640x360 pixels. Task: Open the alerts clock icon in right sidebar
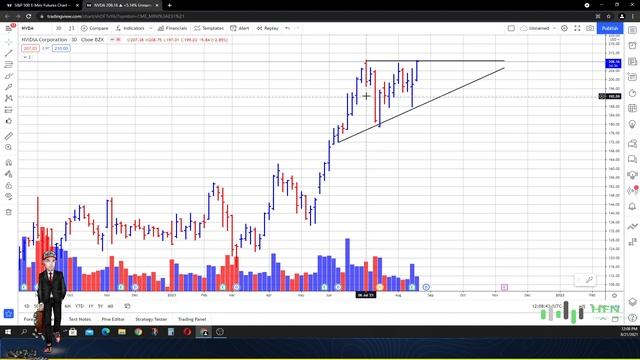coord(632,45)
